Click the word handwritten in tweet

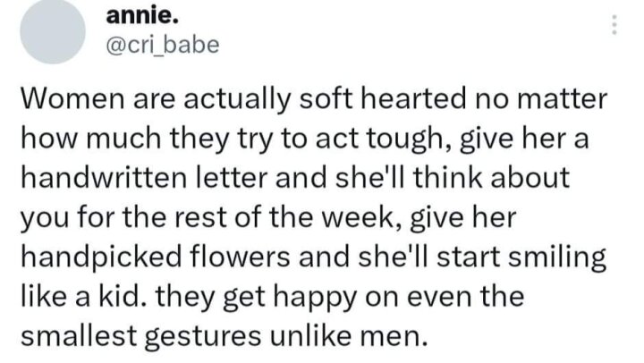(x=104, y=178)
